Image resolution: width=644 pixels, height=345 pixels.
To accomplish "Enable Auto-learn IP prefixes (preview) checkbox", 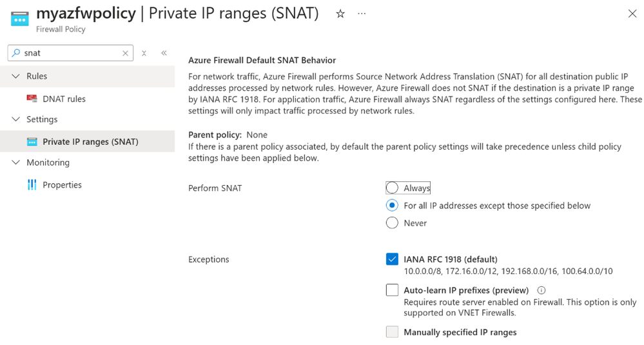I will (392, 290).
